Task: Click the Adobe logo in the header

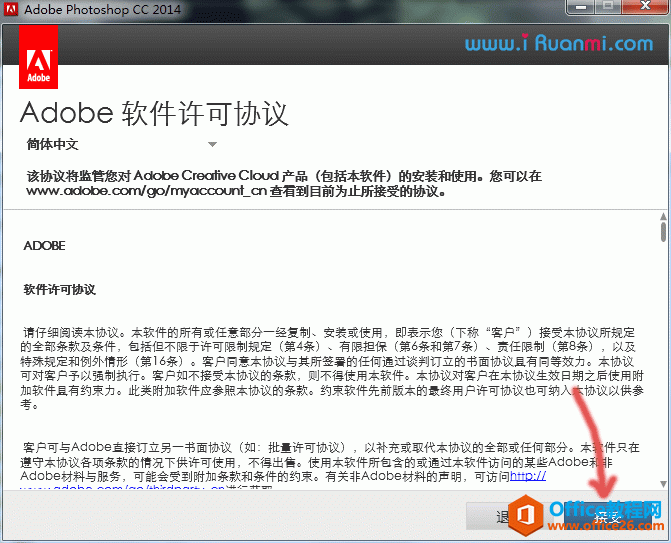Action: [38, 58]
